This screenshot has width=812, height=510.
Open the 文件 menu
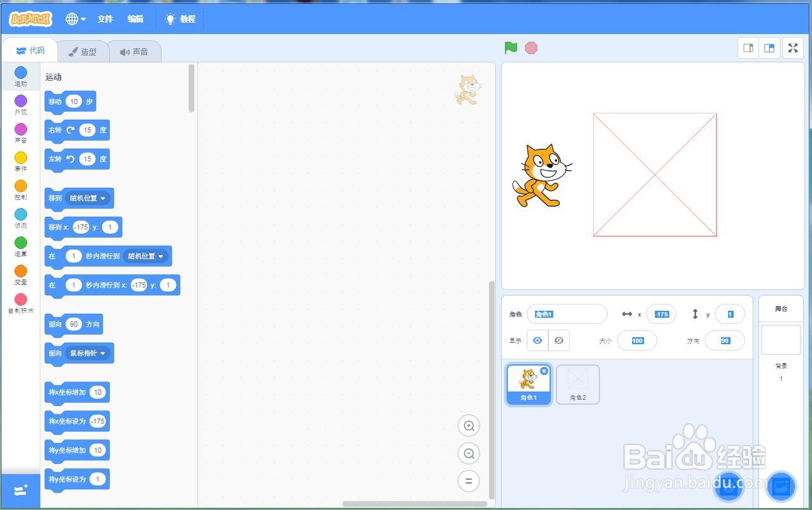pos(105,19)
